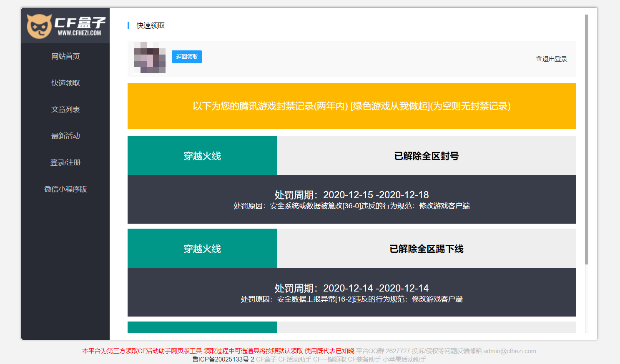Open the 鲁ICP备20025133号-2 footer link
The width and height of the screenshot is (620, 364).
point(223,359)
